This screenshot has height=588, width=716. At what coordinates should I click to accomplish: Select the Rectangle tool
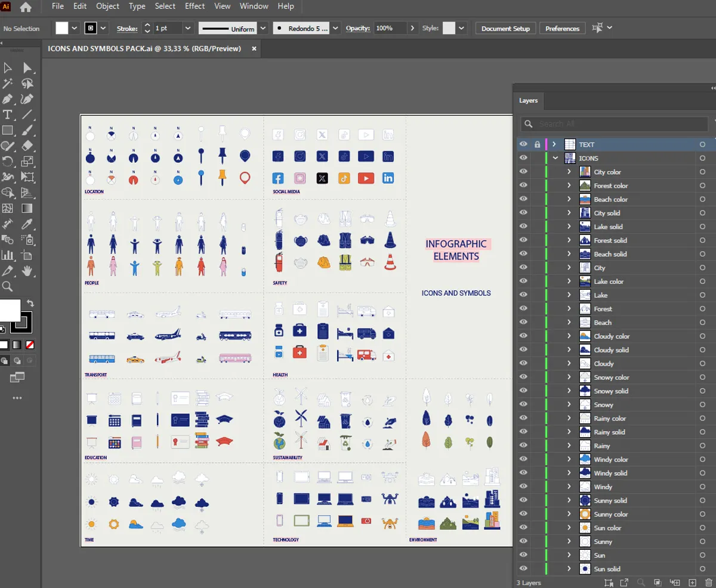[7, 129]
